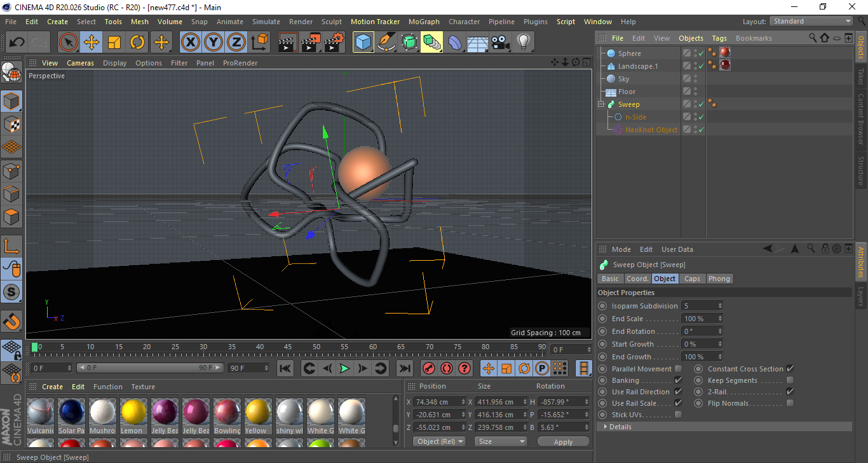
Task: Switch to the Coord. tab
Action: (637, 279)
